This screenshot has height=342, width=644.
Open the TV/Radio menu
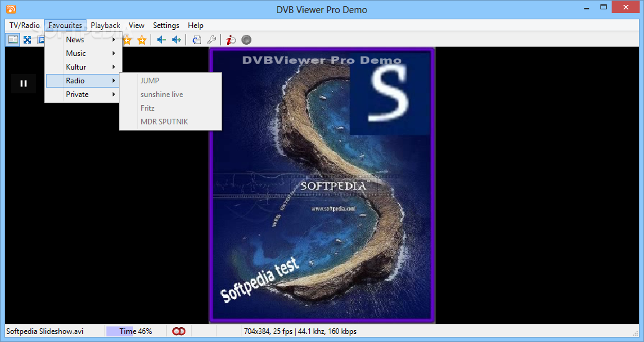(x=25, y=25)
